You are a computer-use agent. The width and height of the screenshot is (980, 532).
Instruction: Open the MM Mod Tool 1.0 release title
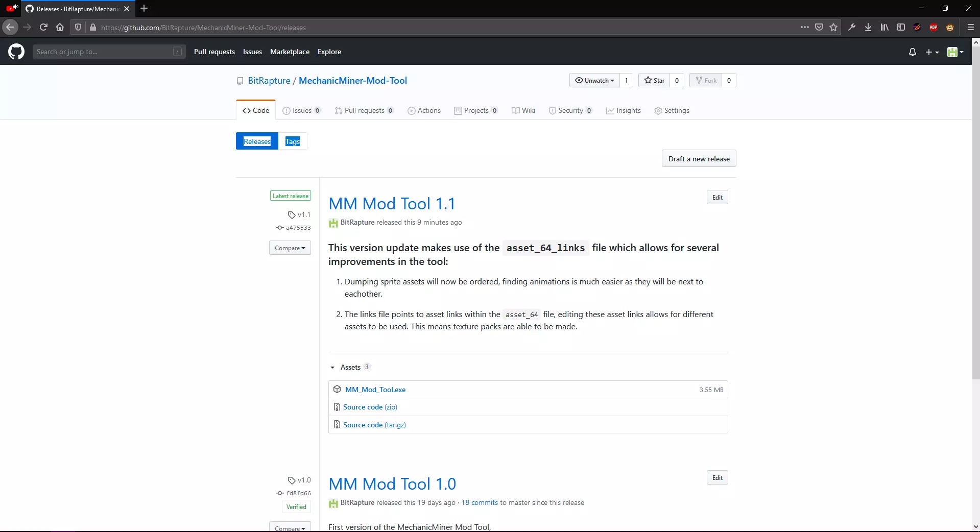tap(392, 484)
